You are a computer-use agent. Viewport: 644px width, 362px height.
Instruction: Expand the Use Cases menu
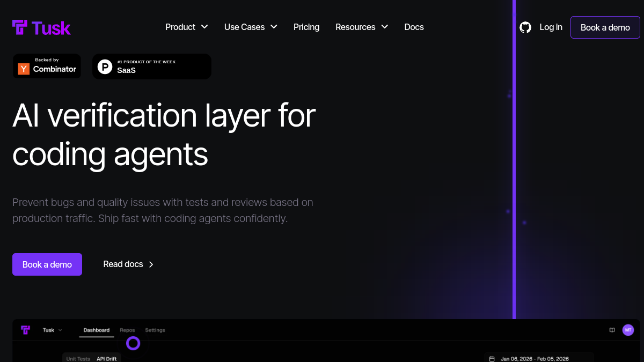[251, 27]
